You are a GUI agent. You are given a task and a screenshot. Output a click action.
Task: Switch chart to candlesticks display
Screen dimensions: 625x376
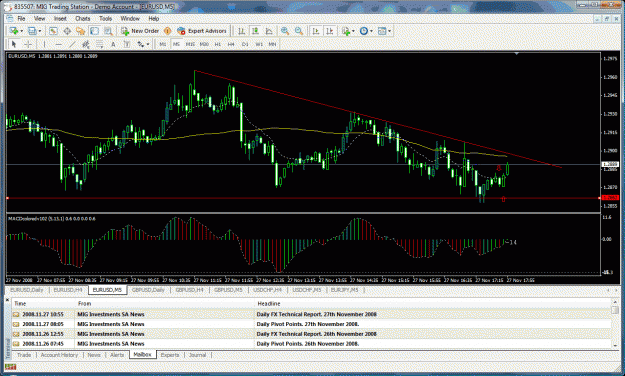[255, 31]
